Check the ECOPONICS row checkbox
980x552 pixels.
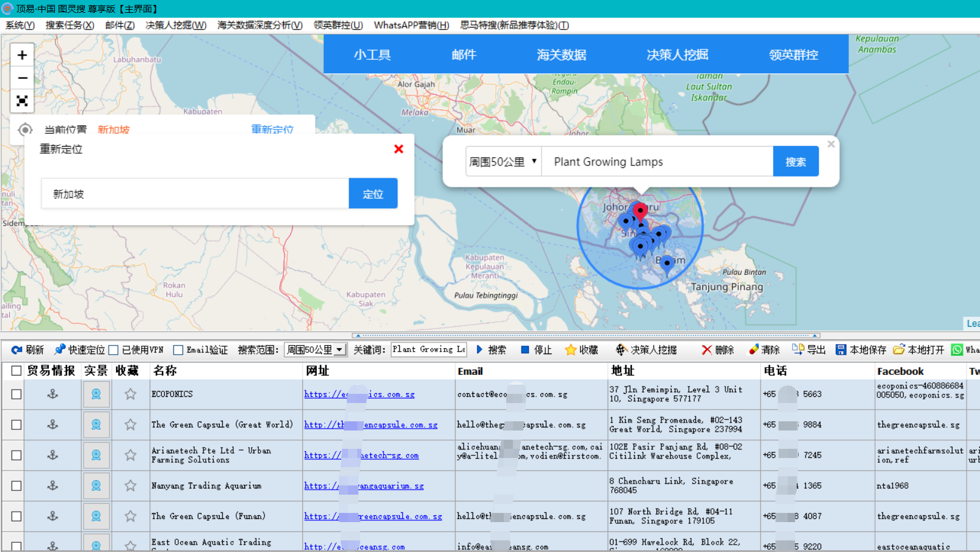point(16,394)
